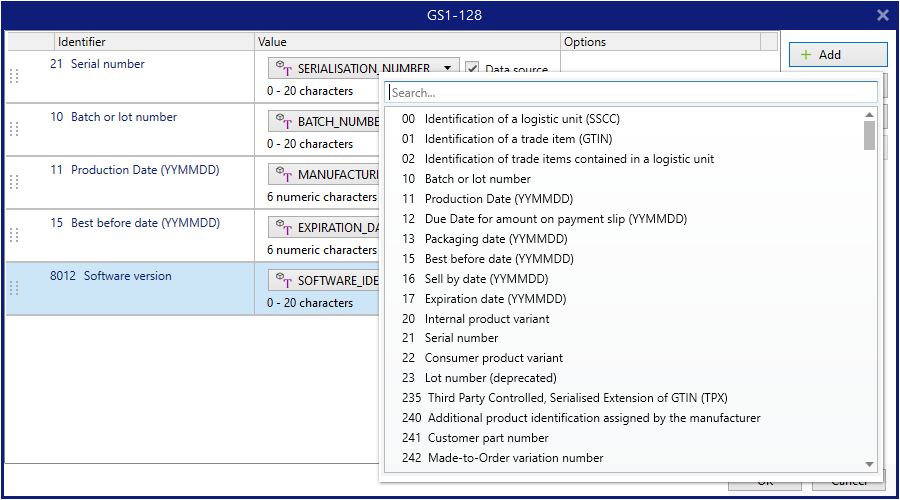Click the Options column header
This screenshot has width=900, height=500.
[661, 42]
